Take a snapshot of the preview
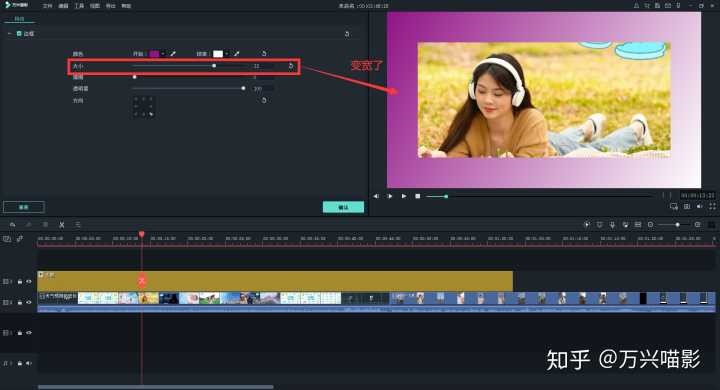The height and width of the screenshot is (390, 720). [x=687, y=207]
